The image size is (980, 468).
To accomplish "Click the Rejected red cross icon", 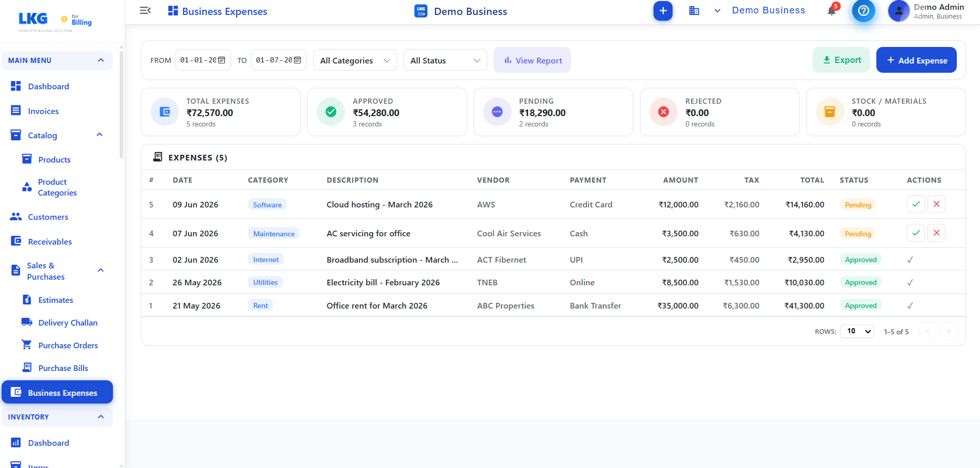I will (664, 112).
